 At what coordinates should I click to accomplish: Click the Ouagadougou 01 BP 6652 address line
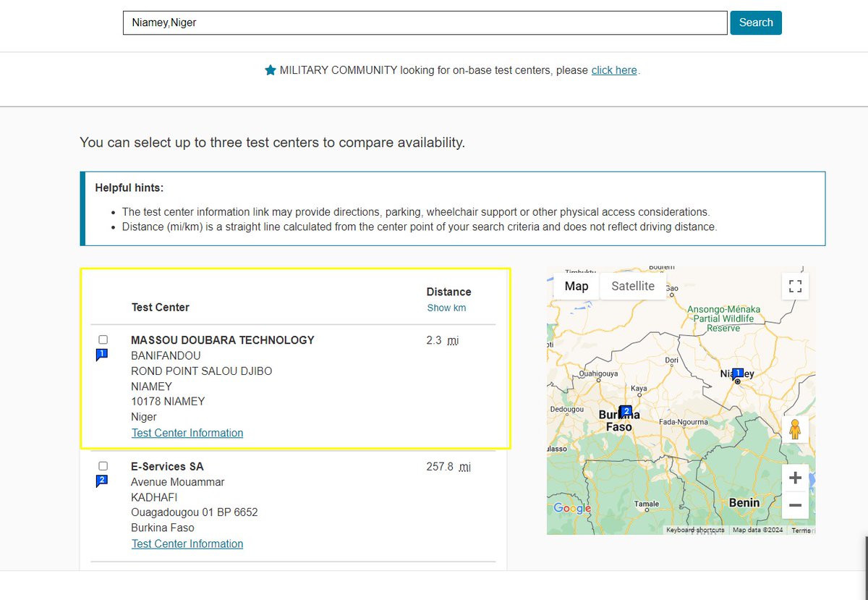(x=195, y=512)
